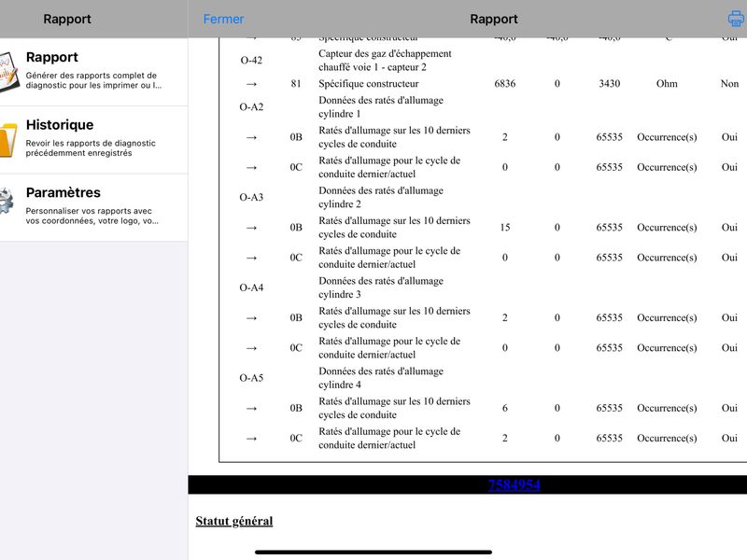Tap the Historique folder icon
Screen dimensions: 747x560
tap(8, 139)
